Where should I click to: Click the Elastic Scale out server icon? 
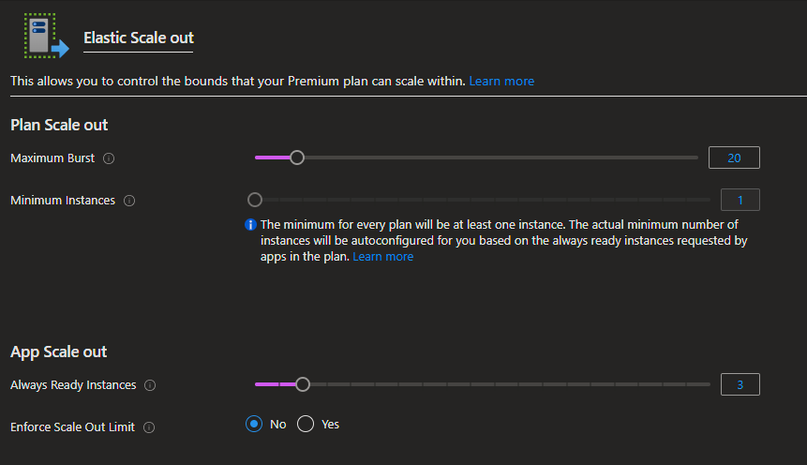coord(46,36)
